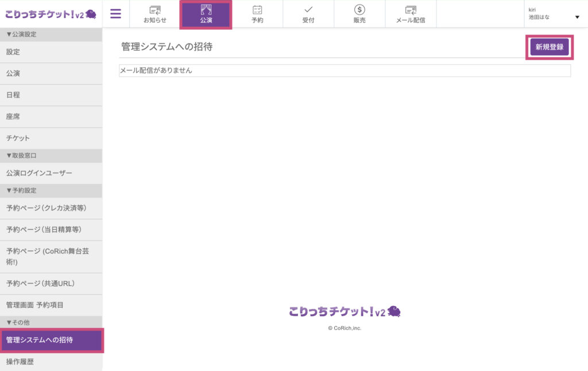Viewport: 588px width, 371px height.
Task: Click the こりっちチケット header logo
Action: [x=51, y=14]
